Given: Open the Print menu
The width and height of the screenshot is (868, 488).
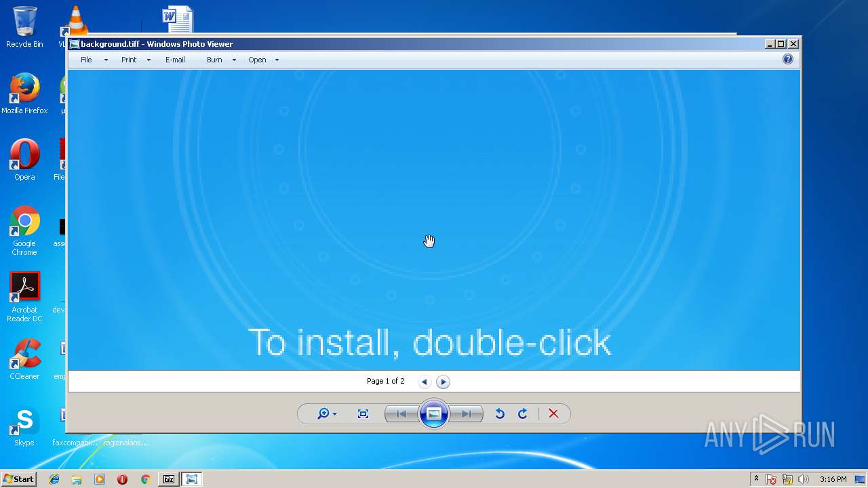Looking at the screenshot, I should (129, 60).
